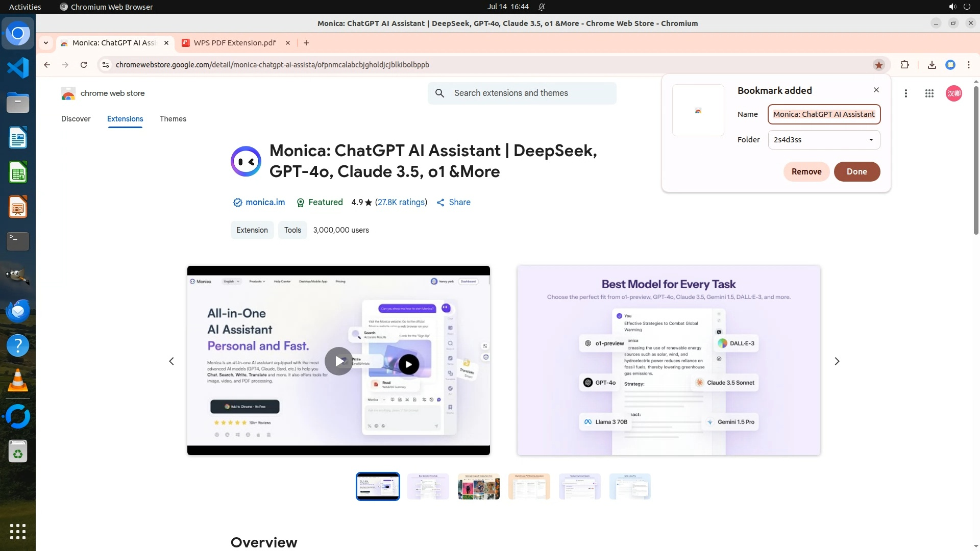Play the Monica promo video
The height and width of the screenshot is (551, 980).
339,361
